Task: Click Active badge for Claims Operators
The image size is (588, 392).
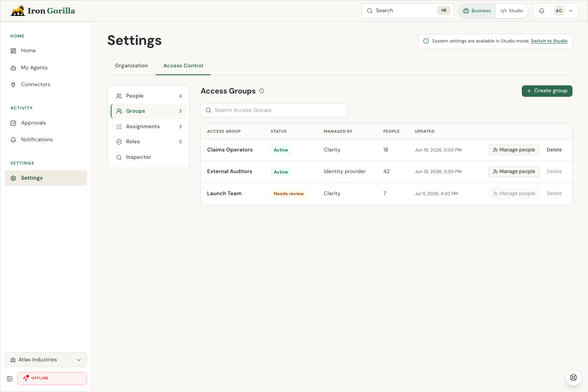Action: [x=281, y=150]
